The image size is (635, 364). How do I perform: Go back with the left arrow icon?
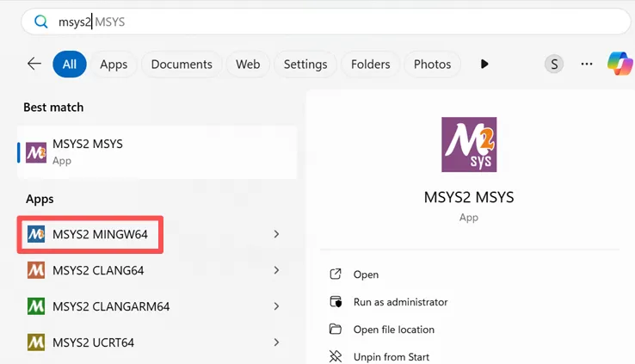coord(34,64)
